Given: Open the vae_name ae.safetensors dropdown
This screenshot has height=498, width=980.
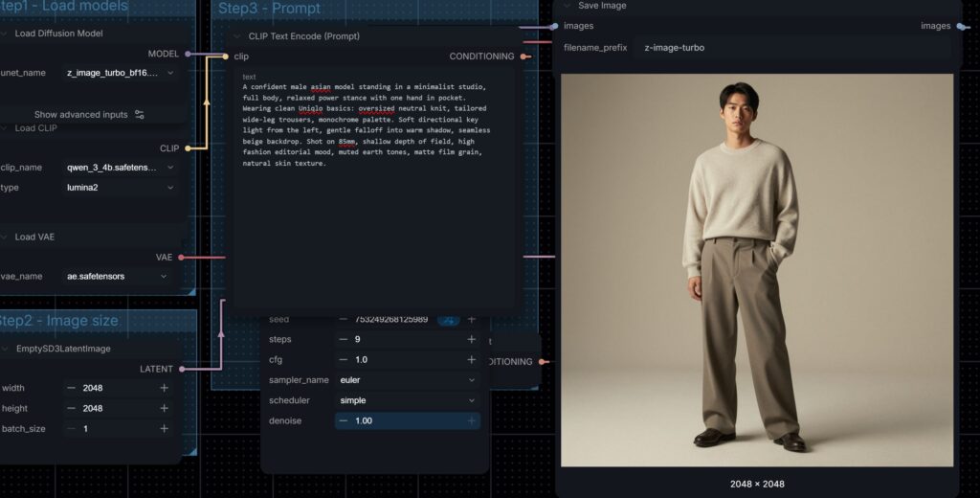Looking at the screenshot, I should (117, 276).
